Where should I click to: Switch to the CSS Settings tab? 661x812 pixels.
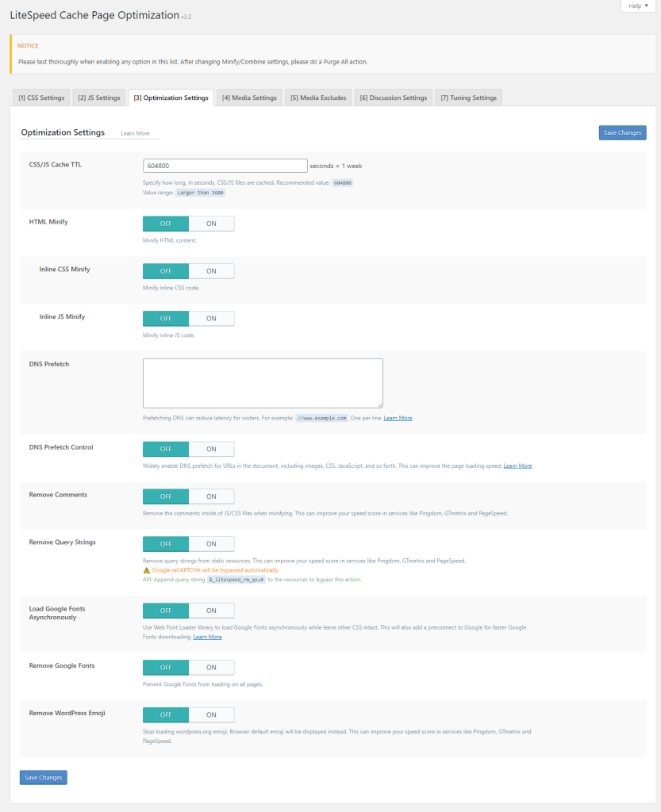(x=41, y=98)
